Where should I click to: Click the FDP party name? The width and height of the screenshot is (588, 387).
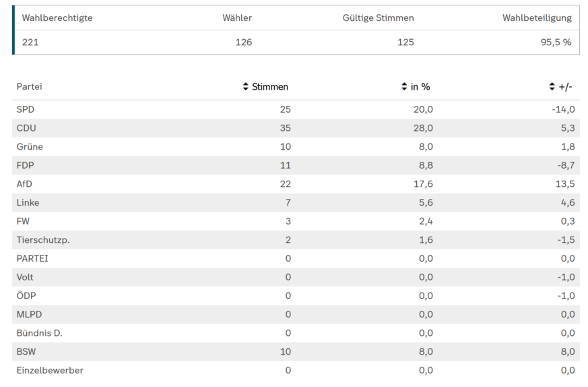26,165
